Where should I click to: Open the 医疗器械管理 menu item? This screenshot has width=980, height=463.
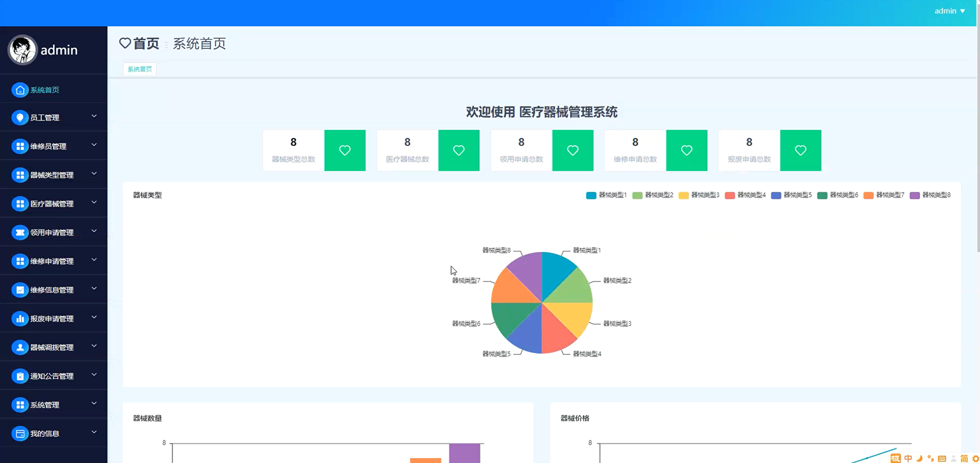(x=54, y=204)
